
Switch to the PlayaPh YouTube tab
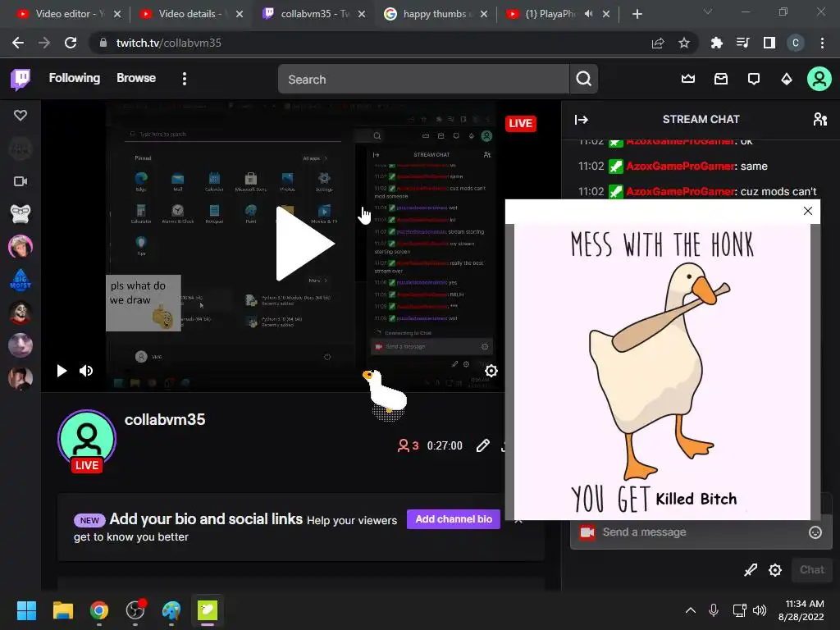coord(549,14)
